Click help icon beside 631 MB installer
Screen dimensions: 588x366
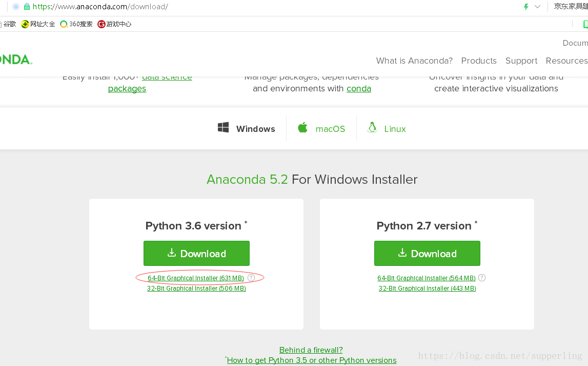pyautogui.click(x=251, y=278)
